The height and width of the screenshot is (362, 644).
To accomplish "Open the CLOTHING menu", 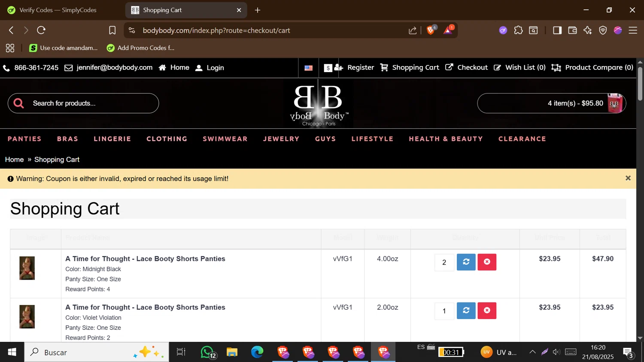I will (167, 139).
